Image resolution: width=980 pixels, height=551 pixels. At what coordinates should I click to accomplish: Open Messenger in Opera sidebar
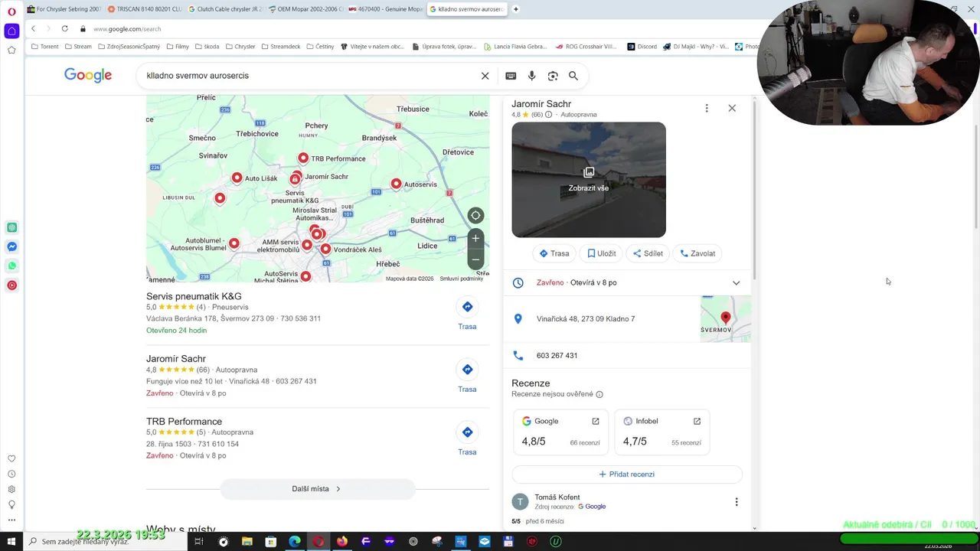coord(11,246)
